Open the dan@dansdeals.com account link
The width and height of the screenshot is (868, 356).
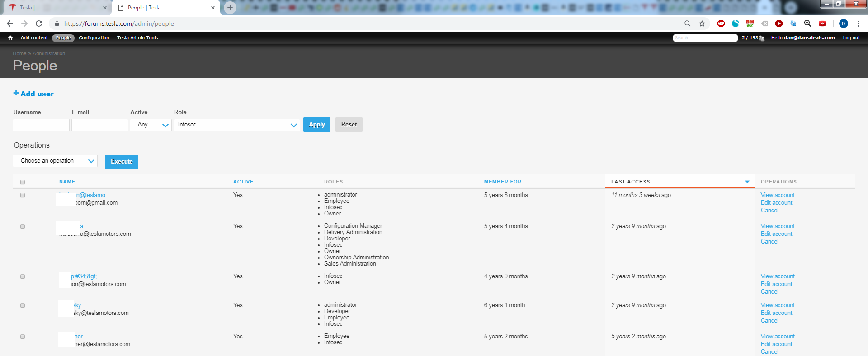point(809,38)
